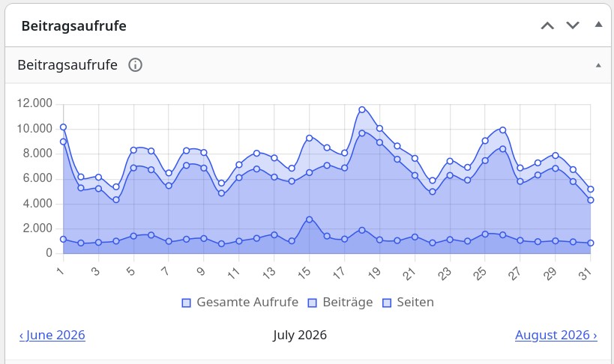The image size is (614, 364).
Task: Collapse the inner Beitragsaufrufe chart section
Action: pyautogui.click(x=598, y=65)
